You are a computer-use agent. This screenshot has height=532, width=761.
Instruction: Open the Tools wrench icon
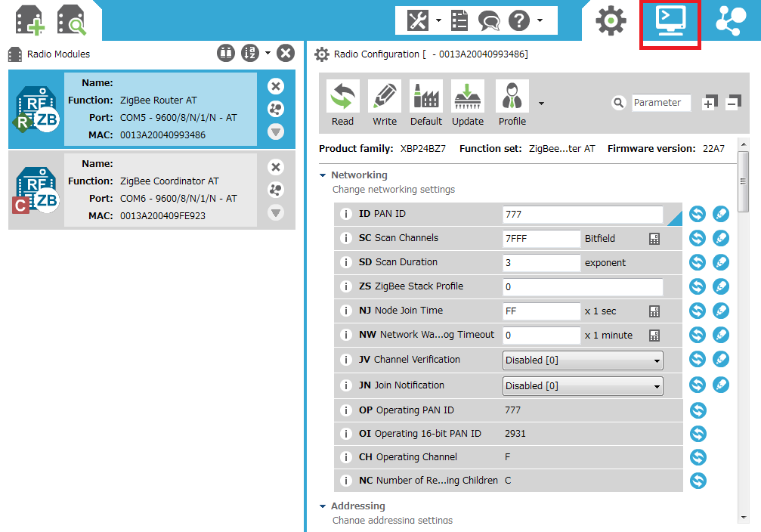point(417,20)
